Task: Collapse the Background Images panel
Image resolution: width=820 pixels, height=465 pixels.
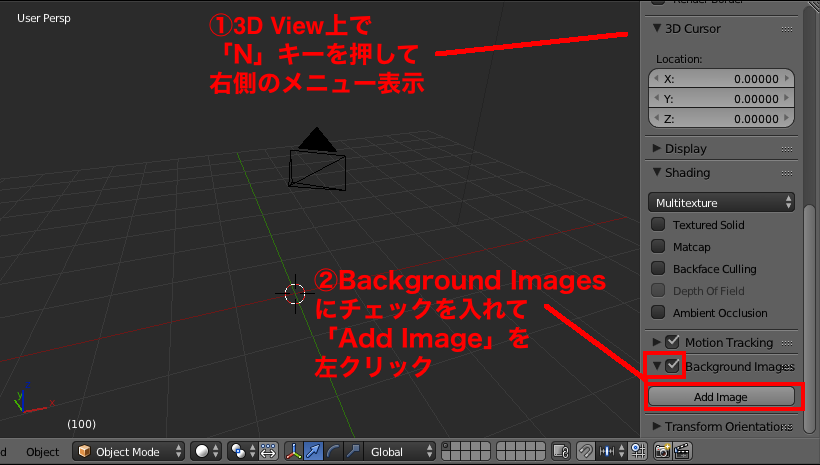Action: [657, 366]
